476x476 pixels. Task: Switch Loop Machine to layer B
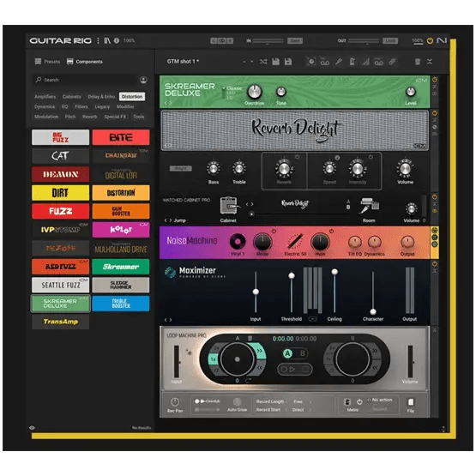[x=303, y=353]
